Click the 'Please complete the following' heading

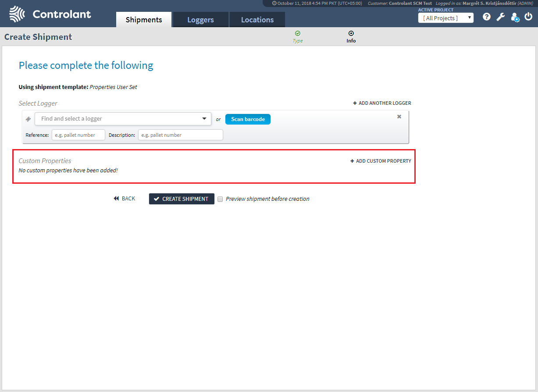[x=86, y=65]
